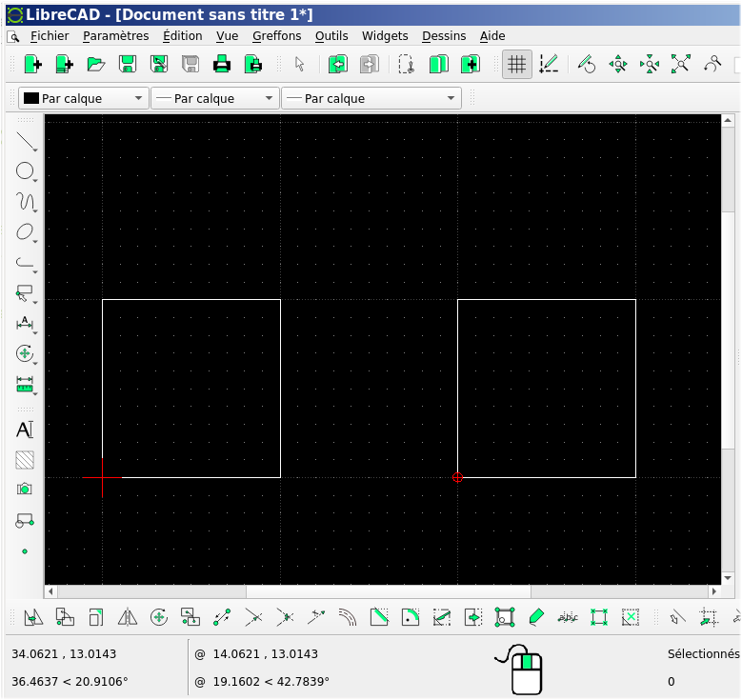Open the Aide menu
The height and width of the screenshot is (700, 742).
click(492, 36)
